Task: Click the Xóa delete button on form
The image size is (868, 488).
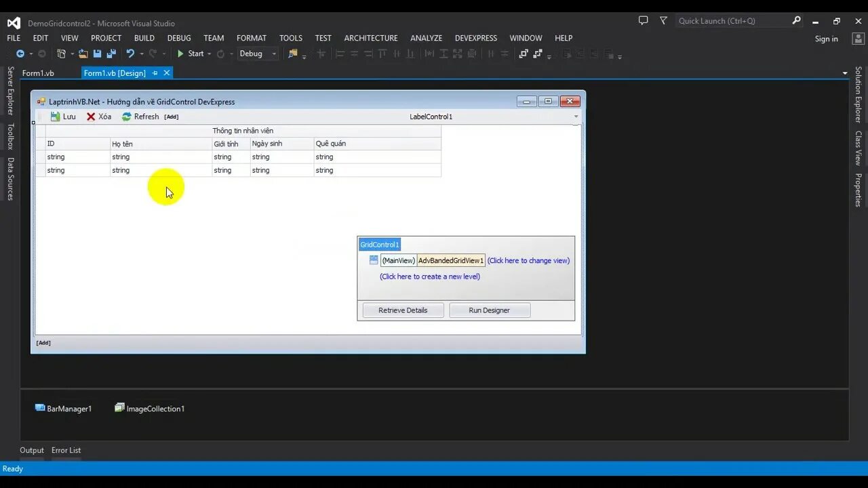Action: pos(99,117)
